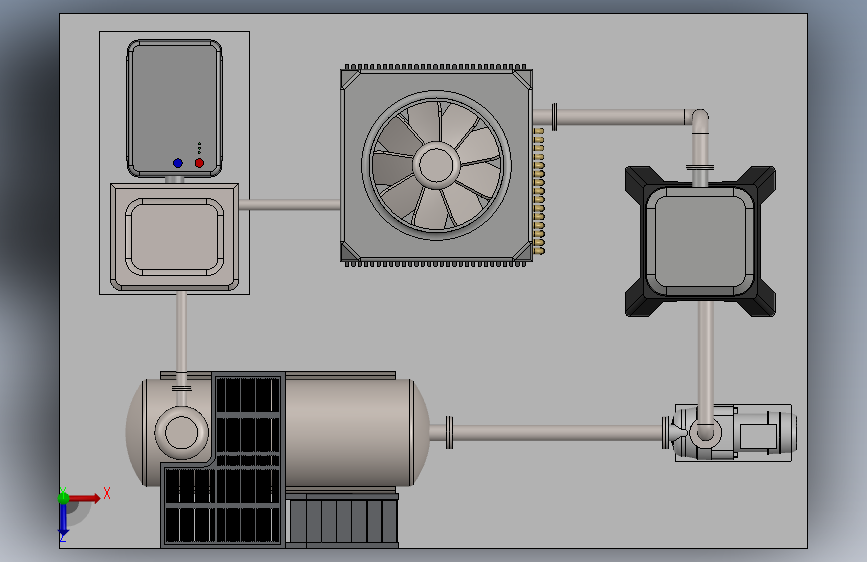Select the wall-mounted water heater body
867x562 pixels.
pyautogui.click(x=175, y=108)
